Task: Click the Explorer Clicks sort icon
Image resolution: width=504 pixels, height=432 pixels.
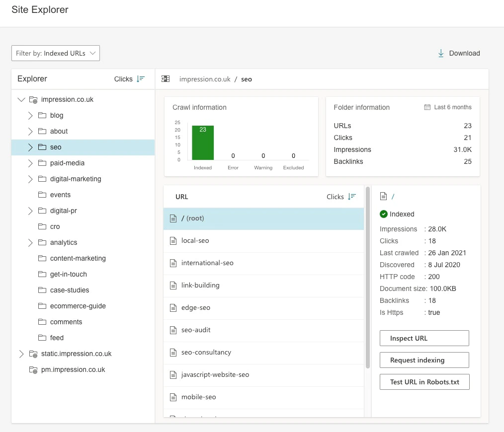Action: [x=141, y=79]
